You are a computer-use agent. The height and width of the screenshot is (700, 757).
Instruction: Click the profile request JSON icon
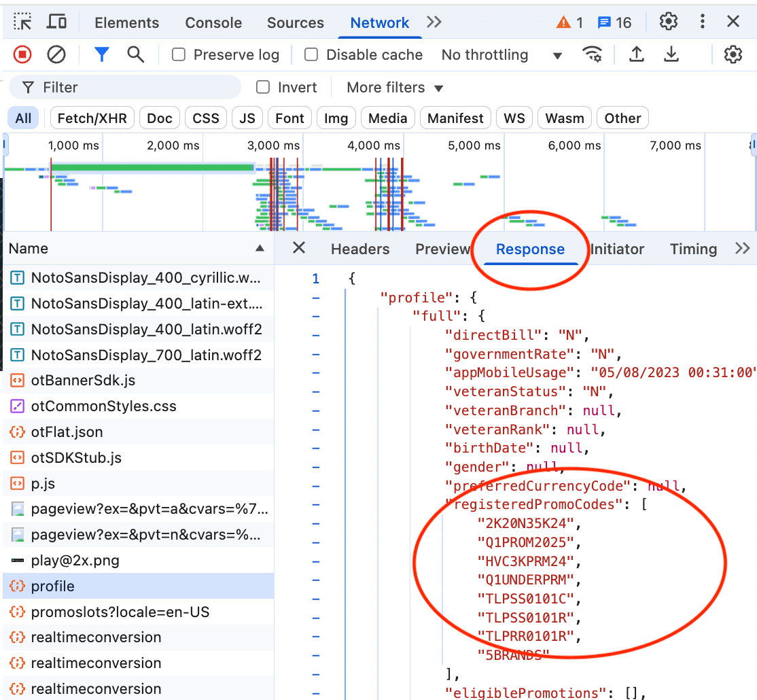click(18, 586)
